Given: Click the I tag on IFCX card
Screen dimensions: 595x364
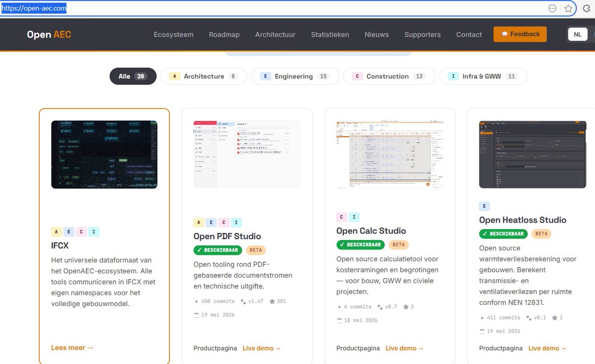Looking at the screenshot, I should pyautogui.click(x=94, y=232).
